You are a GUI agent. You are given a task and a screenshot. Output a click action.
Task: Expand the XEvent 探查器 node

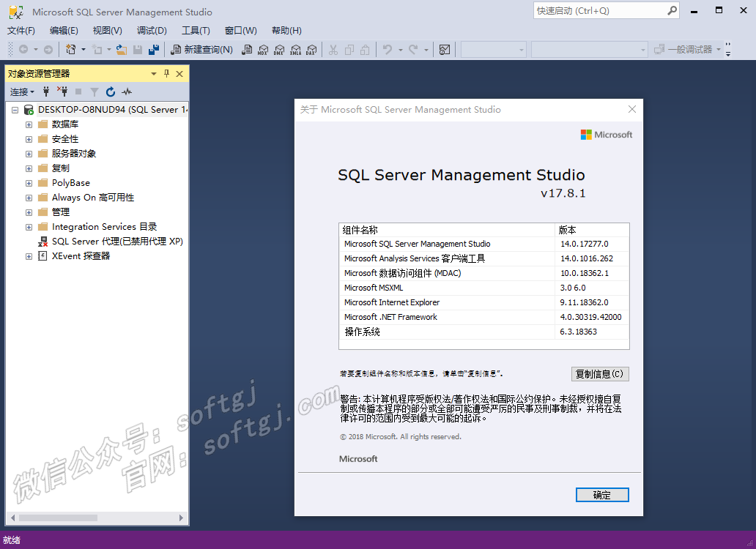coord(29,256)
